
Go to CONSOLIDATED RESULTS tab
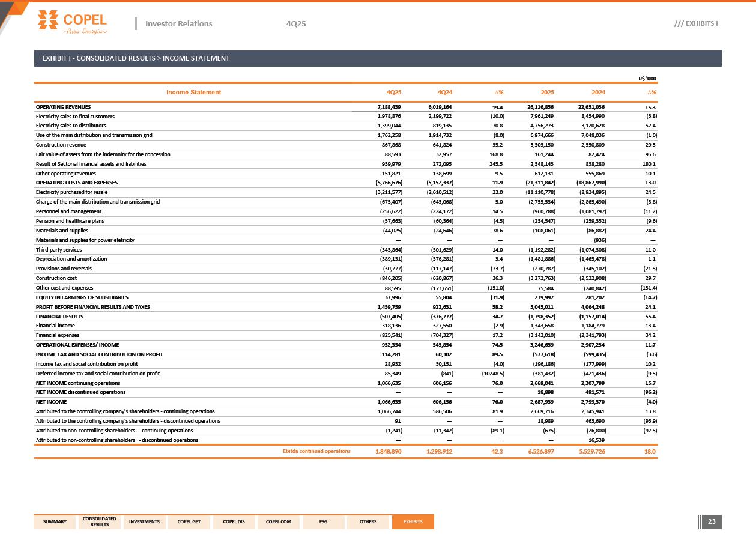[x=100, y=522]
